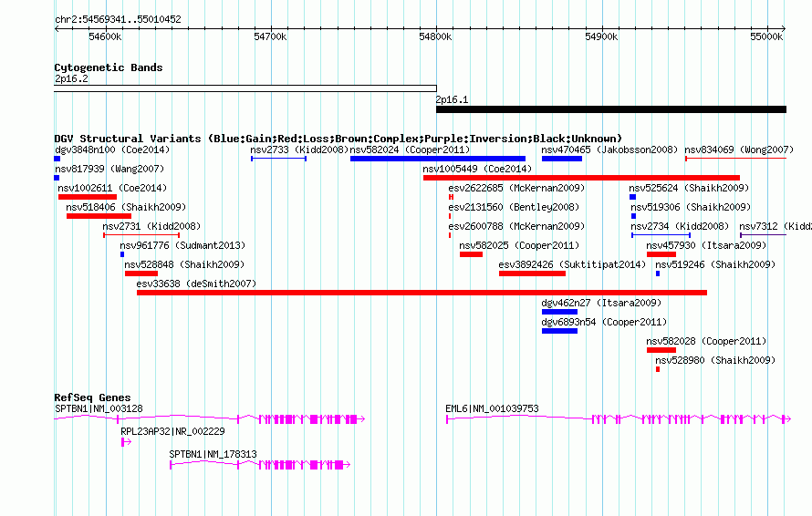812x516 pixels.
Task: Select the nsv2733 (Kidd2008) variant bar
Action: point(278,159)
